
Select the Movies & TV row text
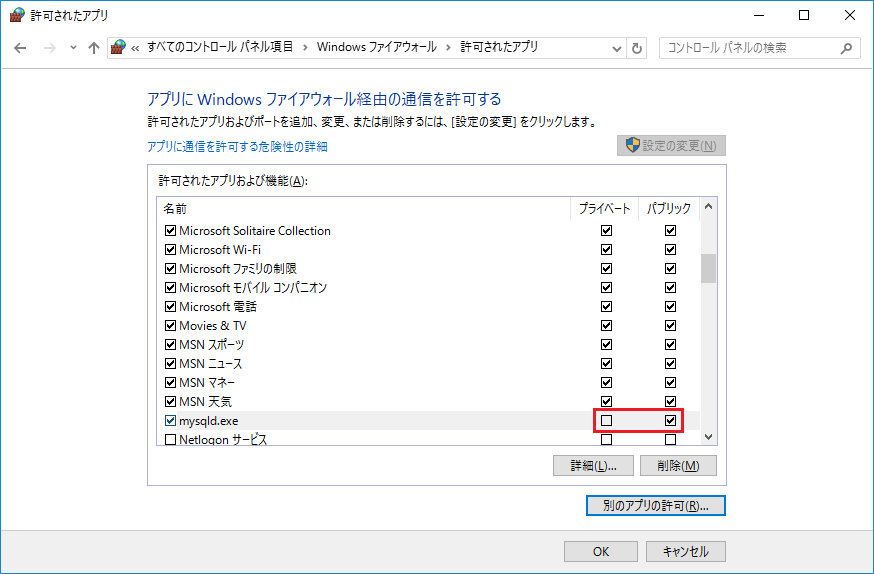tap(212, 325)
